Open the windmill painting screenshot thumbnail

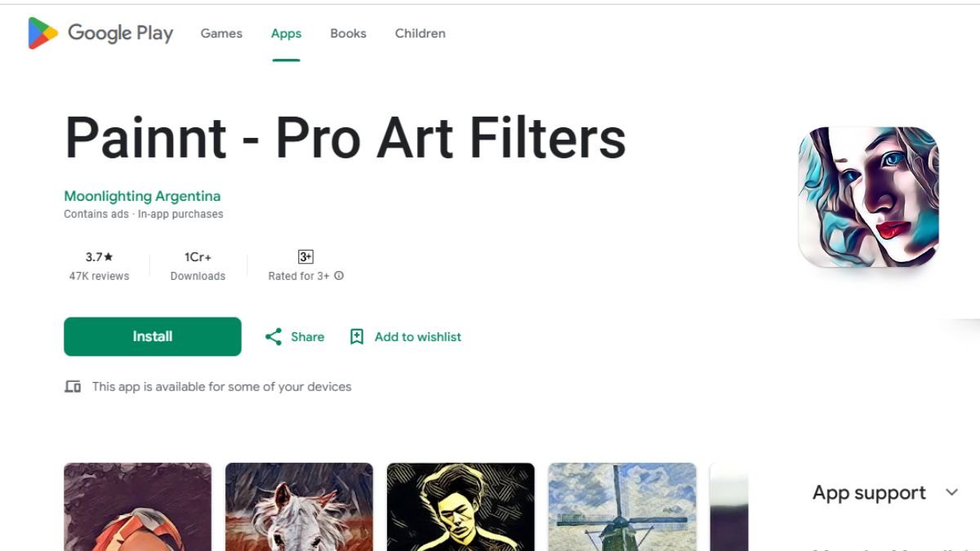[621, 506]
